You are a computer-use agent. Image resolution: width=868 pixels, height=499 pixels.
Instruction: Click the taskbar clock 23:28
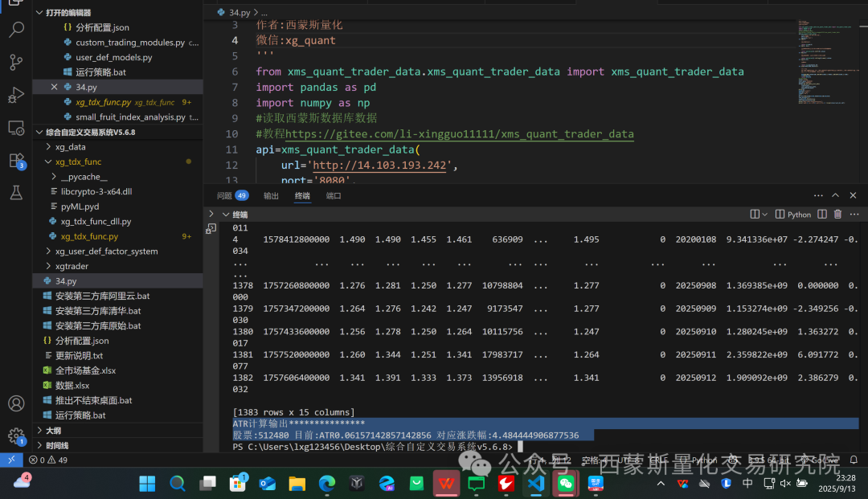coord(845,477)
